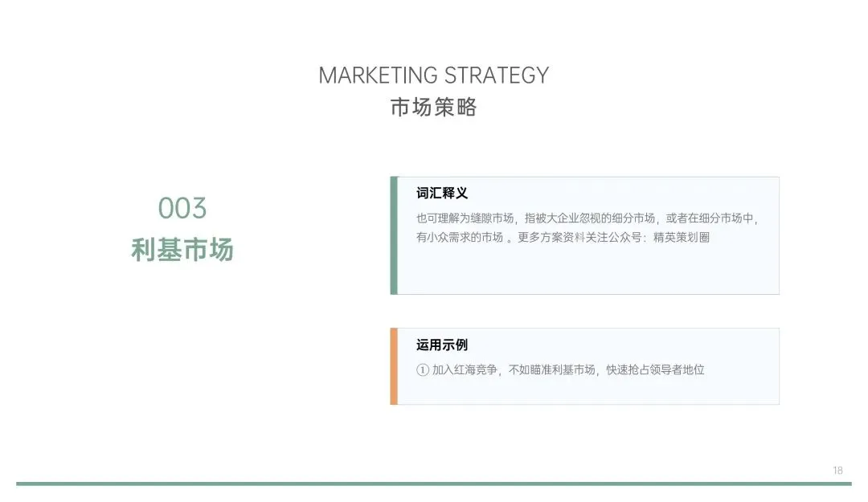Click the 003 section number

182,209
